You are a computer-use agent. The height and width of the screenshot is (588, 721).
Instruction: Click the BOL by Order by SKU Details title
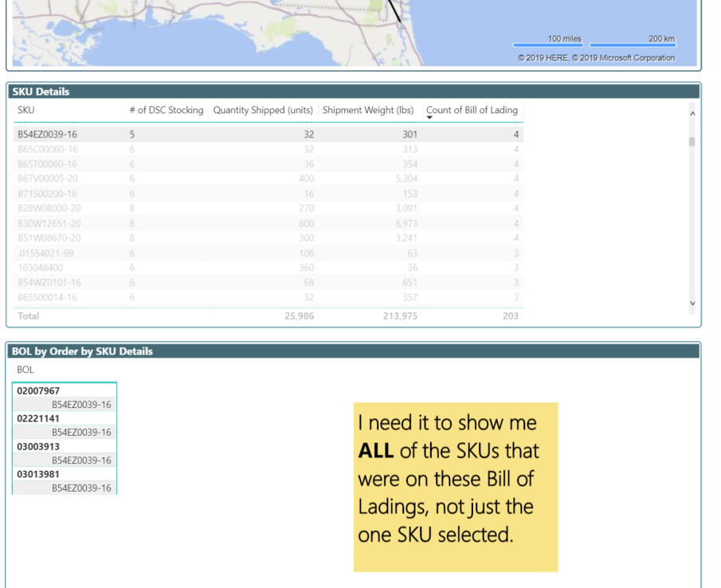click(x=82, y=351)
